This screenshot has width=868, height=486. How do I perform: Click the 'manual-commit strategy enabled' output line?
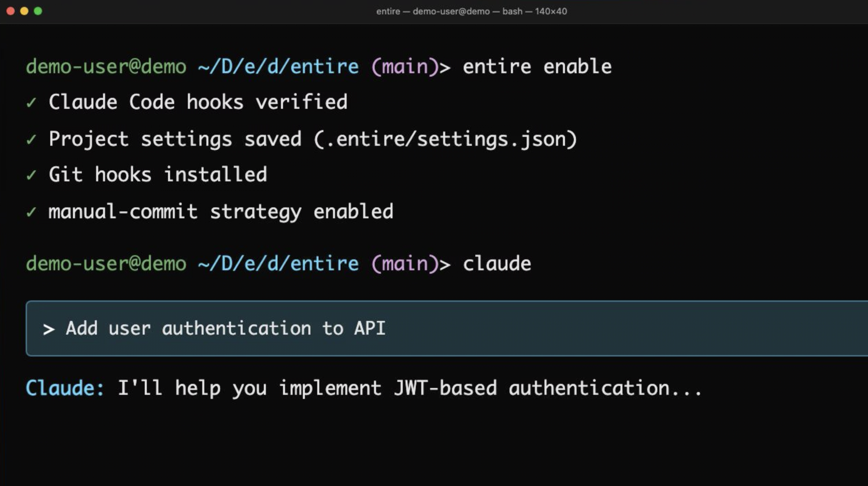(x=221, y=212)
